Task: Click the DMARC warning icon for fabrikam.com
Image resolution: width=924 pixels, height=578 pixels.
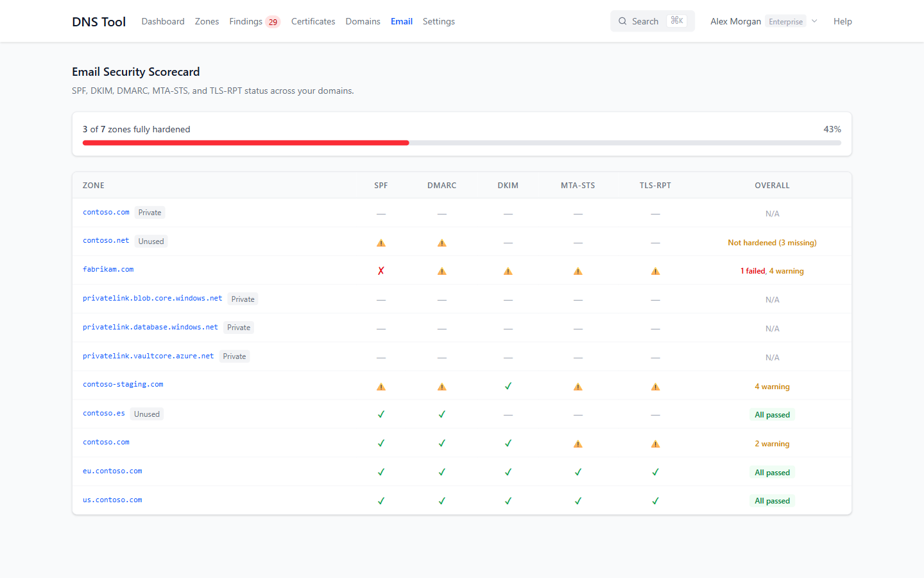Action: click(x=442, y=271)
